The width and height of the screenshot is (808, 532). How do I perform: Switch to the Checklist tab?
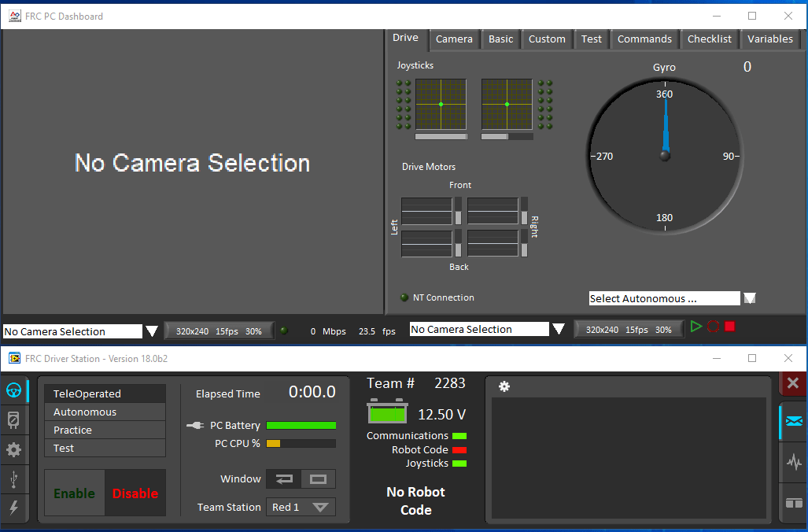point(709,39)
